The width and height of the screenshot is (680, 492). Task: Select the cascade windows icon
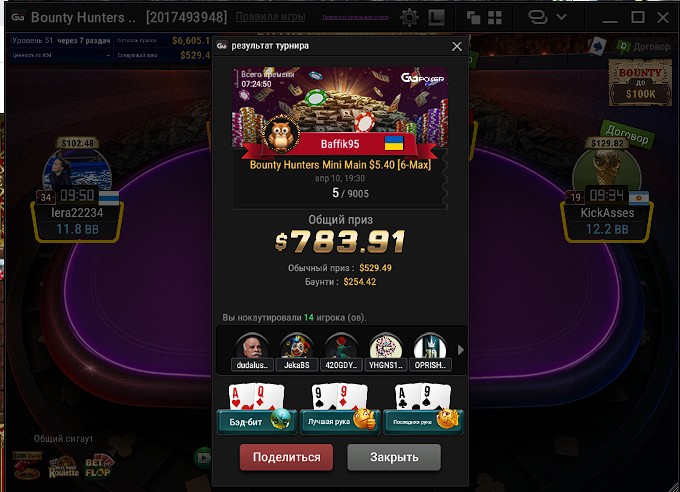(x=473, y=18)
